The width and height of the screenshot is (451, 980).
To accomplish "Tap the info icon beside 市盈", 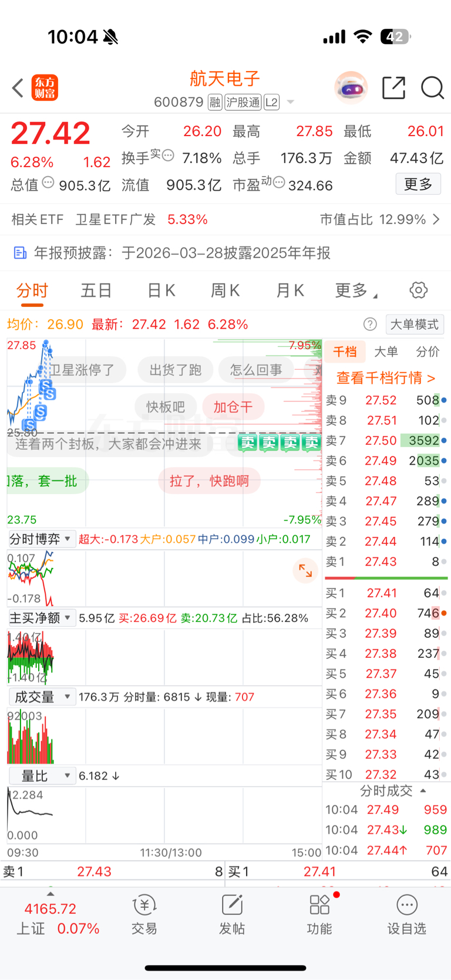I will pyautogui.click(x=279, y=183).
